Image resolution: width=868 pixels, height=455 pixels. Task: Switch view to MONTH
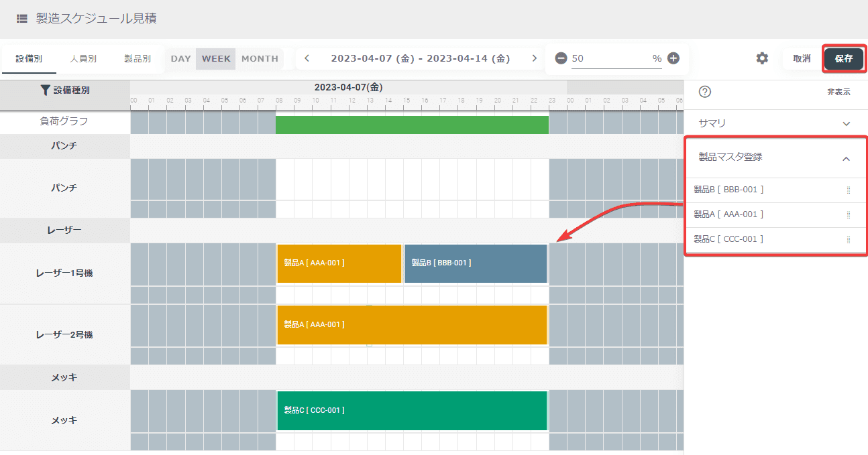click(260, 58)
